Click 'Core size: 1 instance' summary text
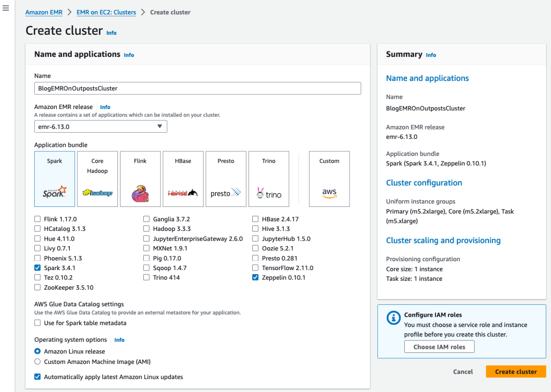Viewport: 551px width, 392px height. point(414,269)
